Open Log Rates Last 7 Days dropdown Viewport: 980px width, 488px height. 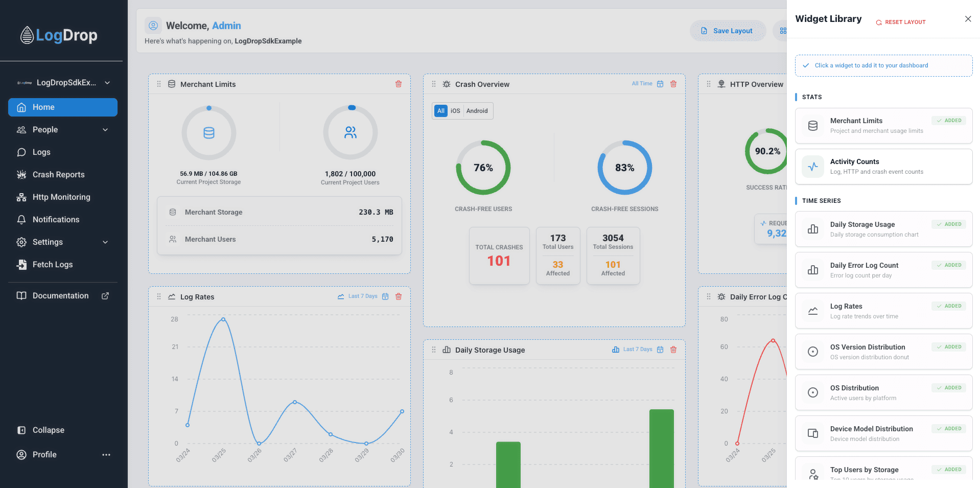pos(363,296)
